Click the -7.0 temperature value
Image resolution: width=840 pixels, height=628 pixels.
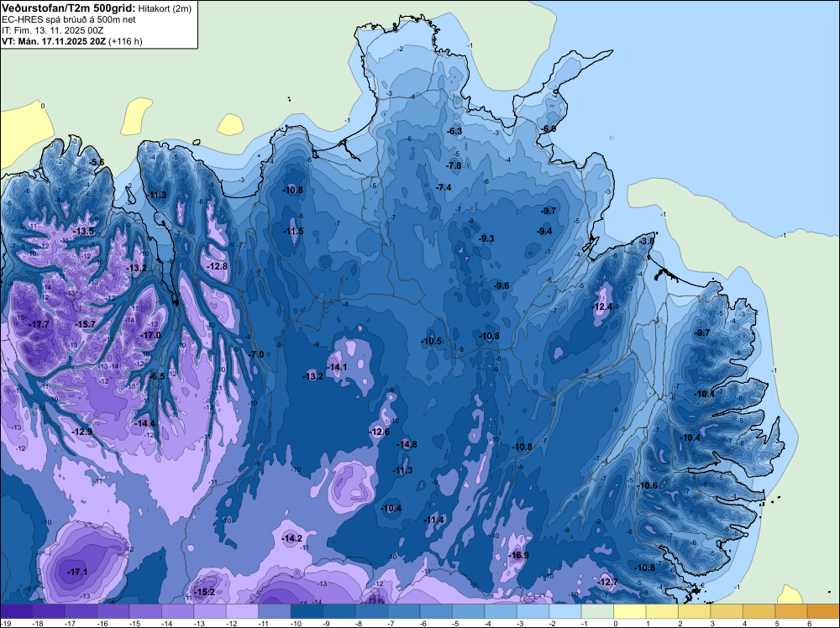click(x=256, y=354)
